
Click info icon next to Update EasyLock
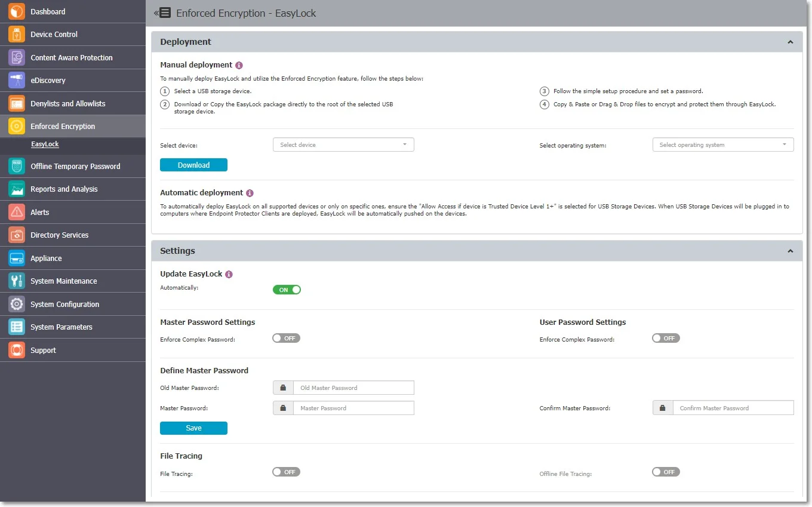click(229, 274)
